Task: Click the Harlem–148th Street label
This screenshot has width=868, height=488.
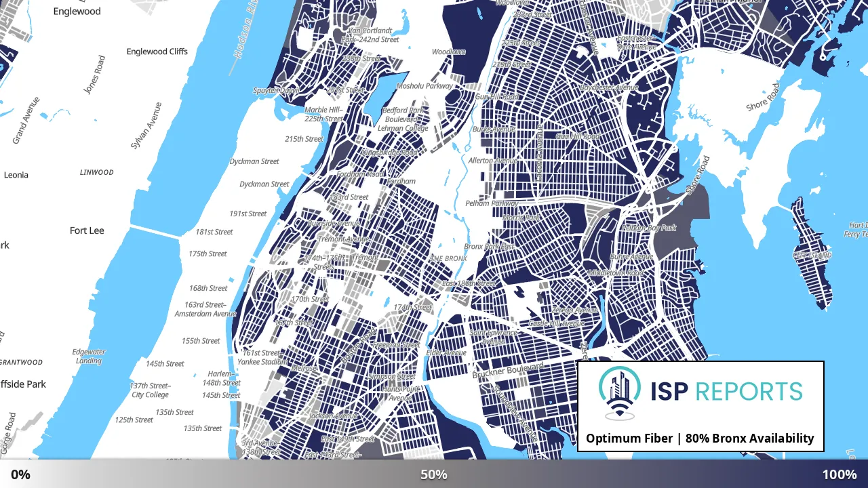Action: pos(222,378)
